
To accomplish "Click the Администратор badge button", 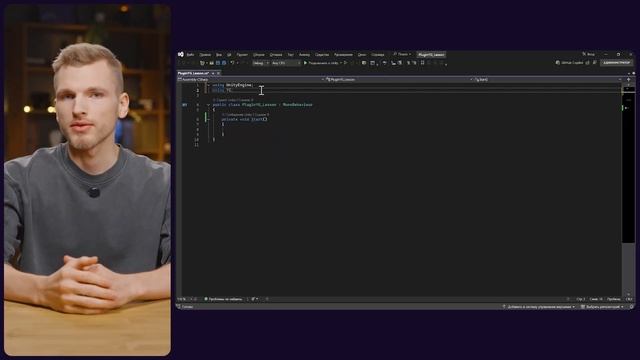I will [x=616, y=62].
